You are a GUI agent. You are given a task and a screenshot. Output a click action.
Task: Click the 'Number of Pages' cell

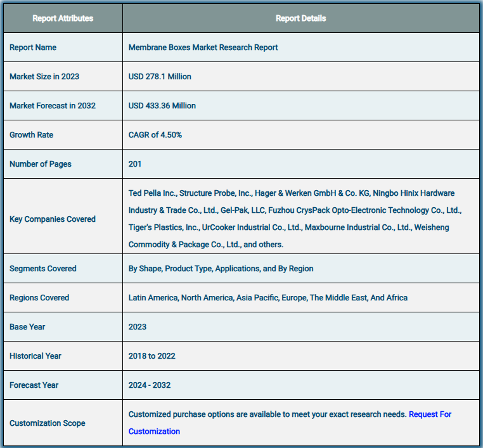[x=63, y=164]
